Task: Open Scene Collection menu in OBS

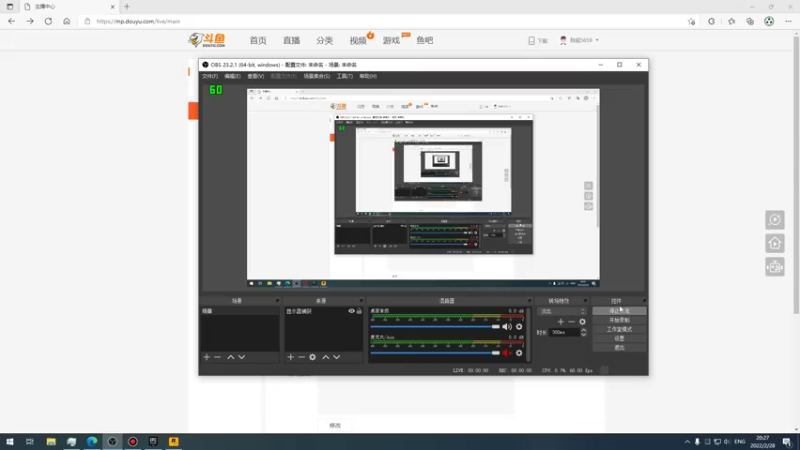Action: 316,76
